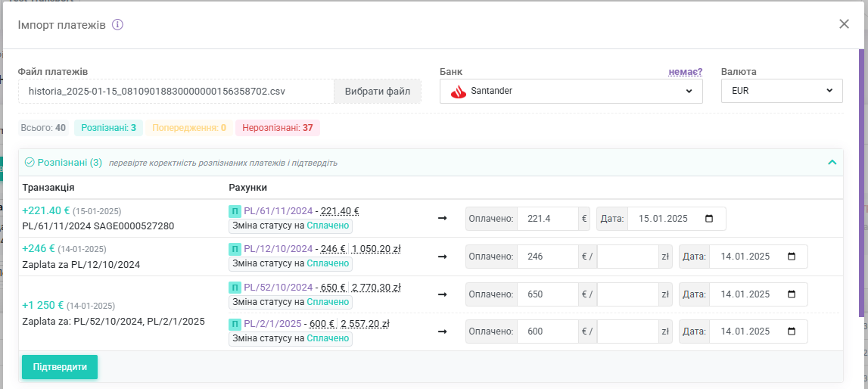Select the Нерозпізнані: 37 filter badge

(277, 128)
